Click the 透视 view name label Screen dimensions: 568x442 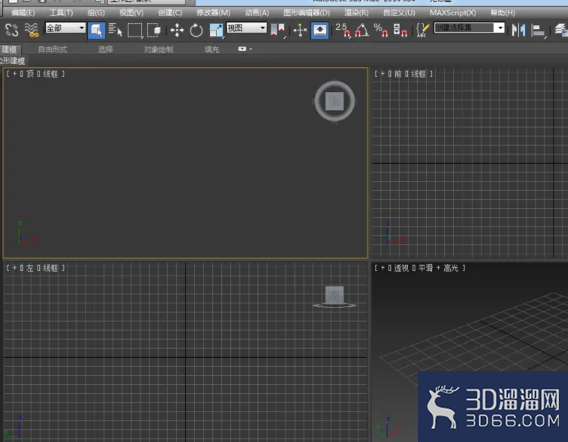(x=401, y=268)
